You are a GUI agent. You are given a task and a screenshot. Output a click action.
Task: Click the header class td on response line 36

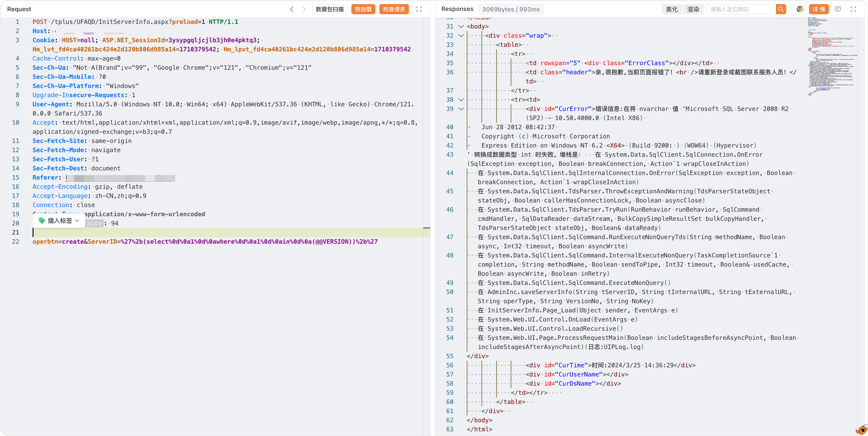[x=661, y=77]
